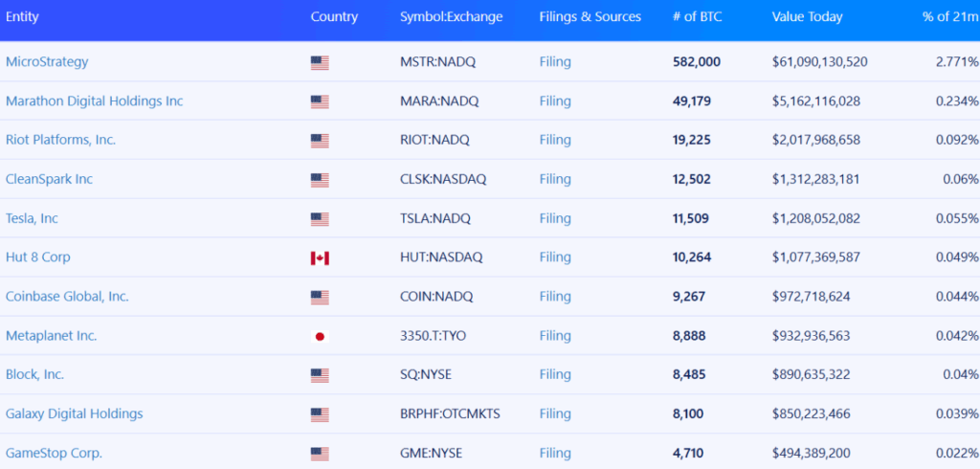Open the Filing link for Tesla, Inc
This screenshot has width=980, height=469.
click(x=555, y=218)
